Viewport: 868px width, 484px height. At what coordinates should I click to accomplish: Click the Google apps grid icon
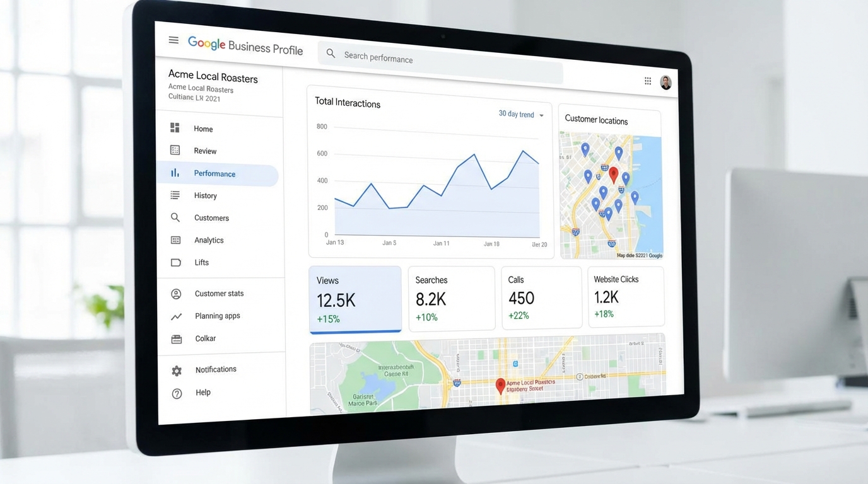tap(647, 81)
